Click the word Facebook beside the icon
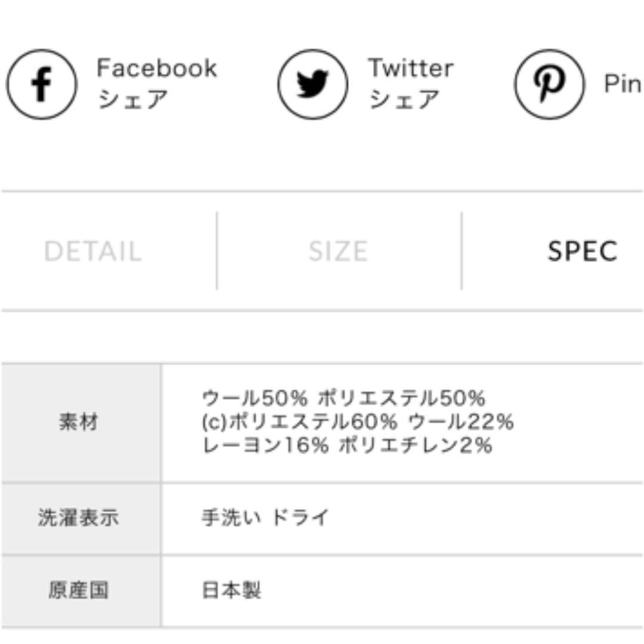Screen dimensions: 644x644 point(156,68)
